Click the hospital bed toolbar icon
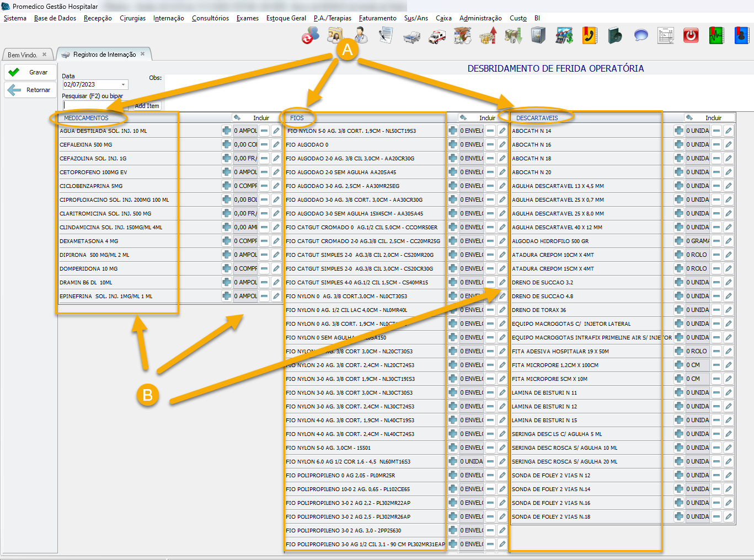 point(411,36)
